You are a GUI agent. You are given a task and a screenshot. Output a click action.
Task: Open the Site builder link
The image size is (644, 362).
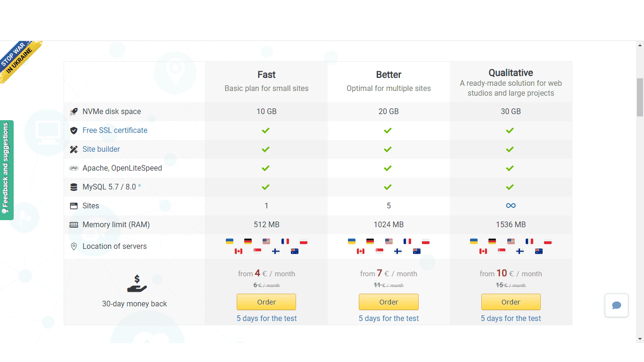(x=101, y=149)
